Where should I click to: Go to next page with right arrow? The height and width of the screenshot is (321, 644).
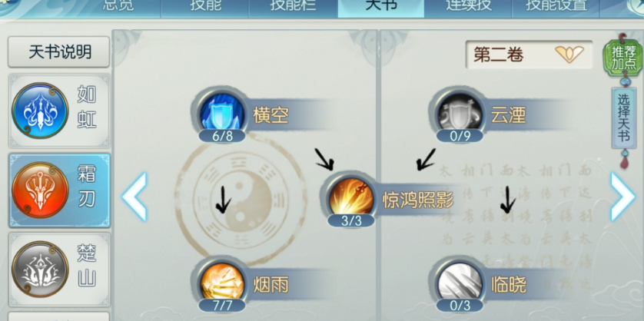622,197
